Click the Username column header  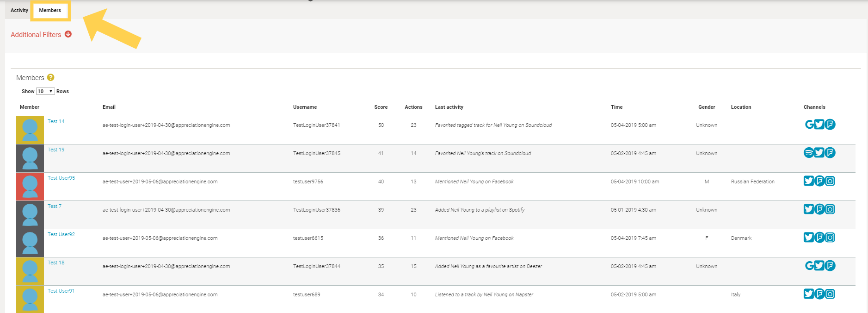pyautogui.click(x=305, y=107)
